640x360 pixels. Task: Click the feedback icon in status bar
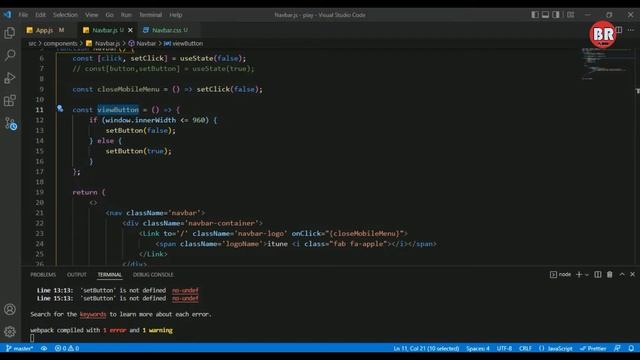(618, 348)
